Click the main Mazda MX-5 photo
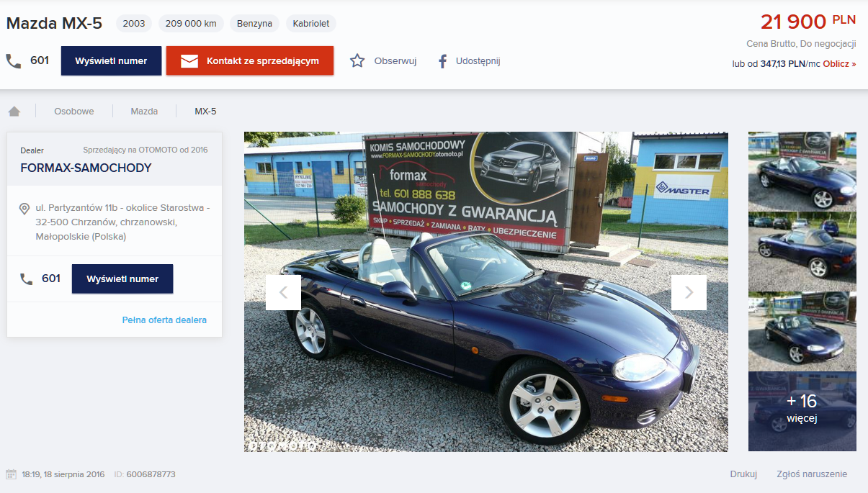868x493 pixels. point(486,291)
